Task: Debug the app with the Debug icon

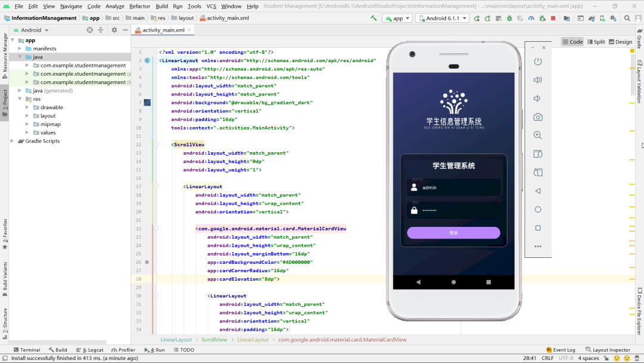Action: pyautogui.click(x=510, y=19)
